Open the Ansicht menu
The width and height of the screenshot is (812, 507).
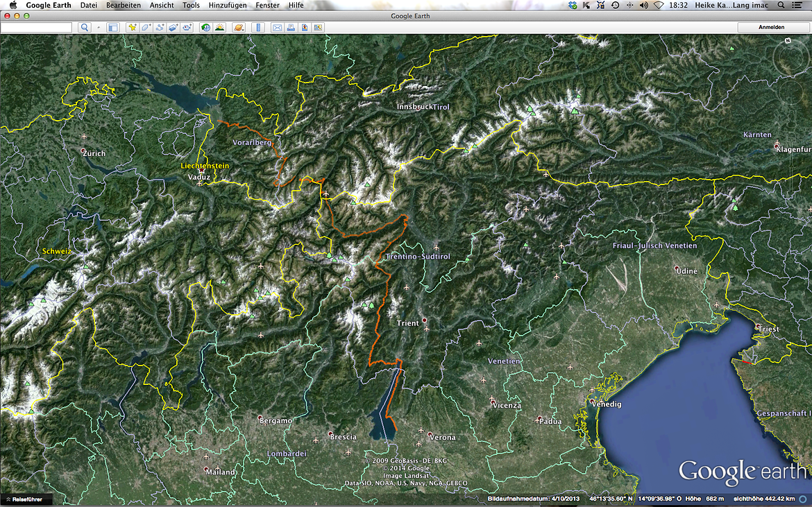click(162, 5)
